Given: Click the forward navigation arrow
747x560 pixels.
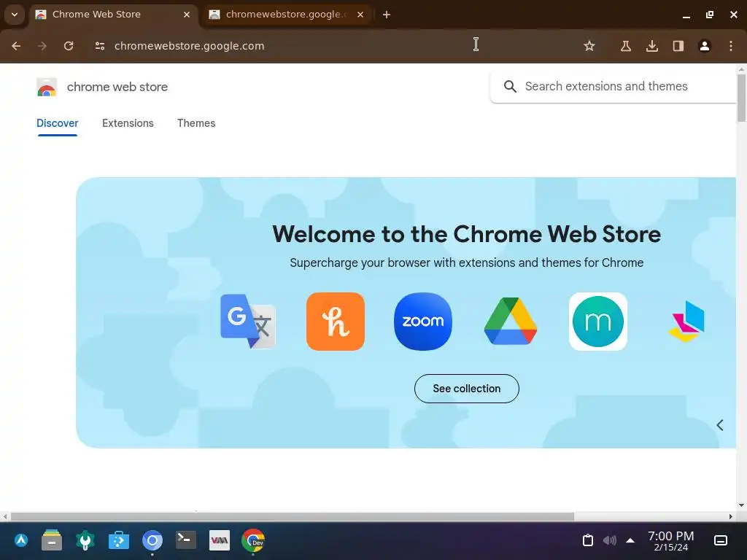Looking at the screenshot, I should point(42,46).
